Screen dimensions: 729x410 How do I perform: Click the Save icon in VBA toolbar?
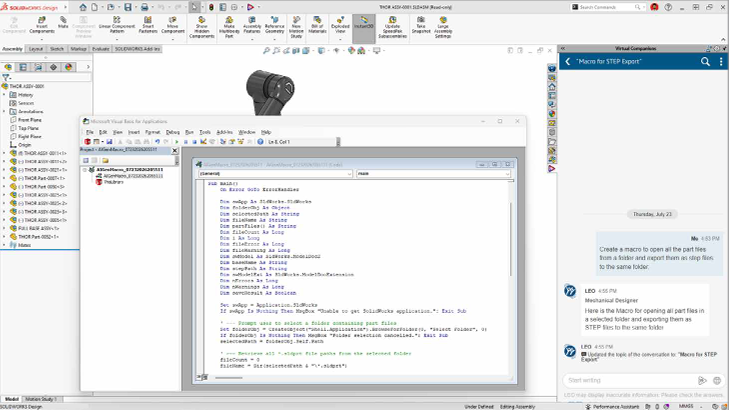(x=109, y=142)
